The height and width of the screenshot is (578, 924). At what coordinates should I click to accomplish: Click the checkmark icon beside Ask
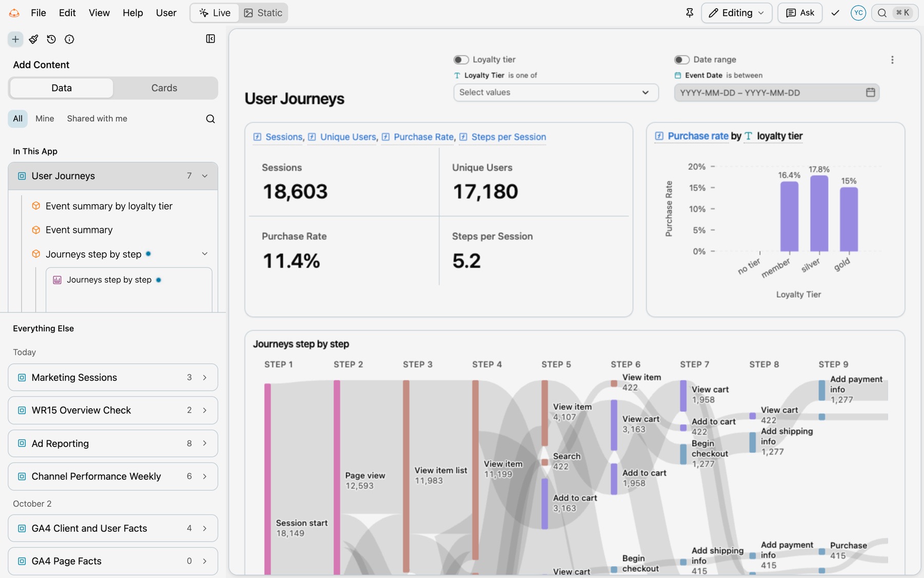click(x=835, y=13)
